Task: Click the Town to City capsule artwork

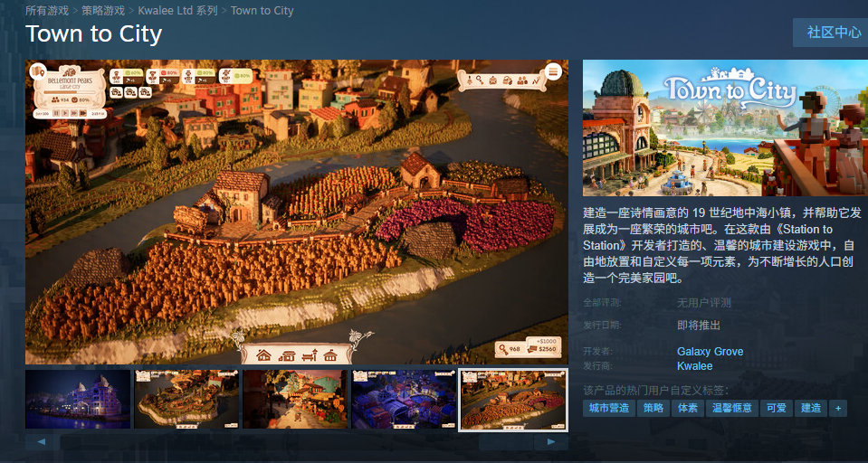Action: coord(725,128)
